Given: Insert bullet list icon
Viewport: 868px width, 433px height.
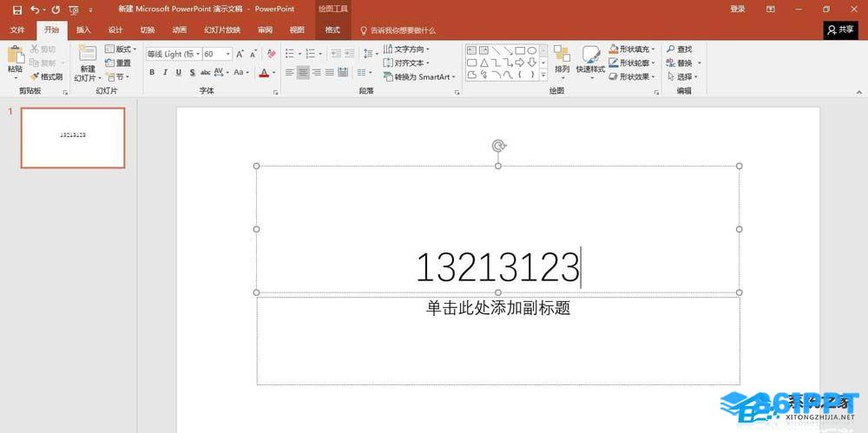Looking at the screenshot, I should pyautogui.click(x=290, y=54).
